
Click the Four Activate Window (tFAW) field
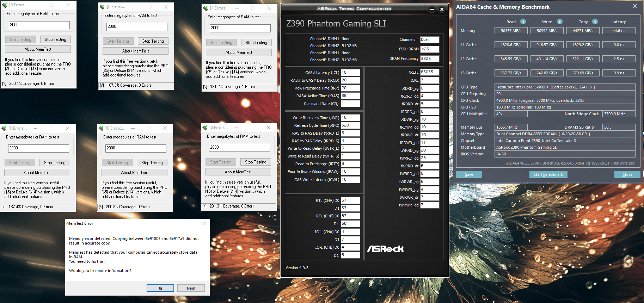pos(350,172)
